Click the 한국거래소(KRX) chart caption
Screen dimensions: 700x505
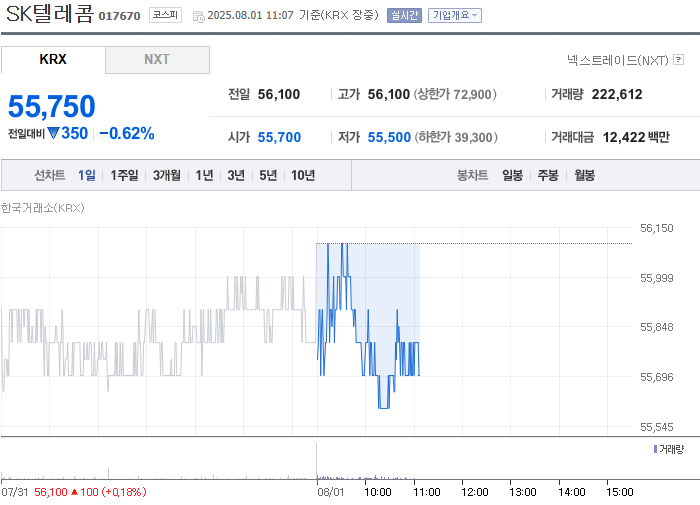click(42, 208)
